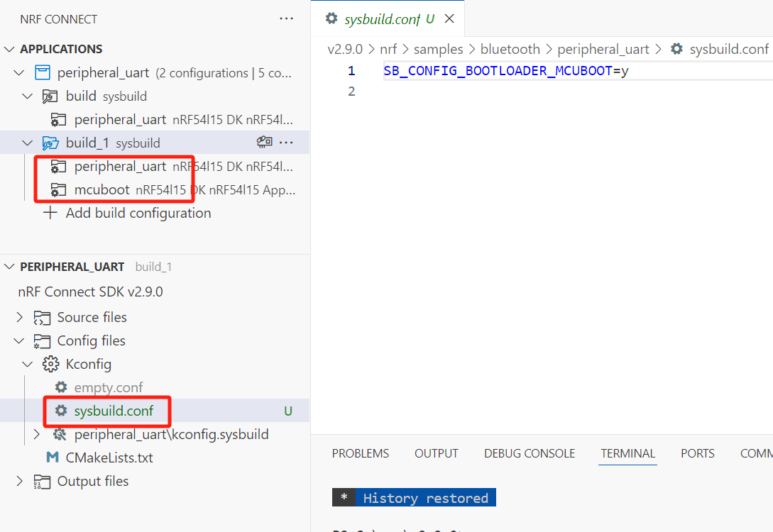Open build_1 more actions ellipsis
Screen dimensions: 773x532
(287, 143)
